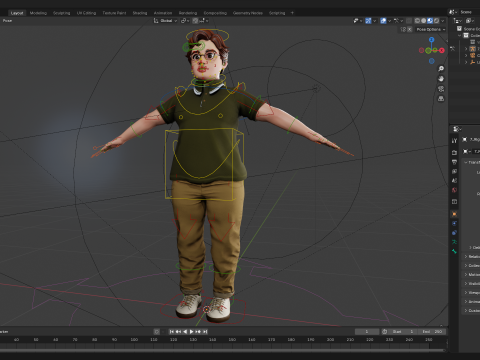Open the Physics properties tab
Screen dimensions: 480x360
click(454, 223)
